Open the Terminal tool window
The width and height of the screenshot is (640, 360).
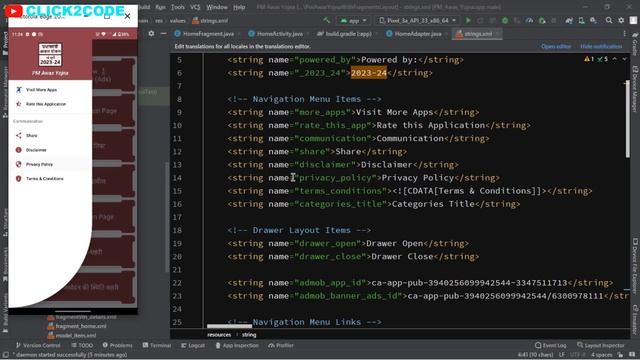point(157,345)
